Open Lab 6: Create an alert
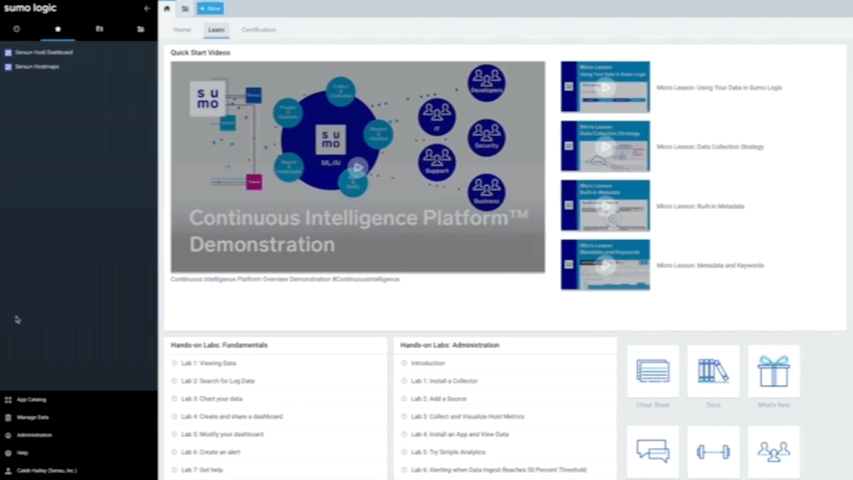This screenshot has height=480, width=853. click(x=211, y=452)
